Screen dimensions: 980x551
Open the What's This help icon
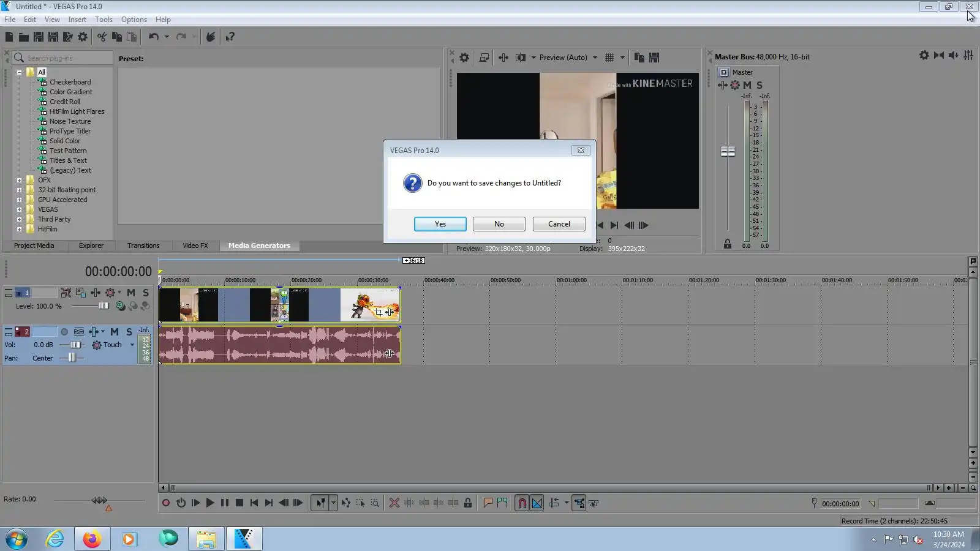230,37
